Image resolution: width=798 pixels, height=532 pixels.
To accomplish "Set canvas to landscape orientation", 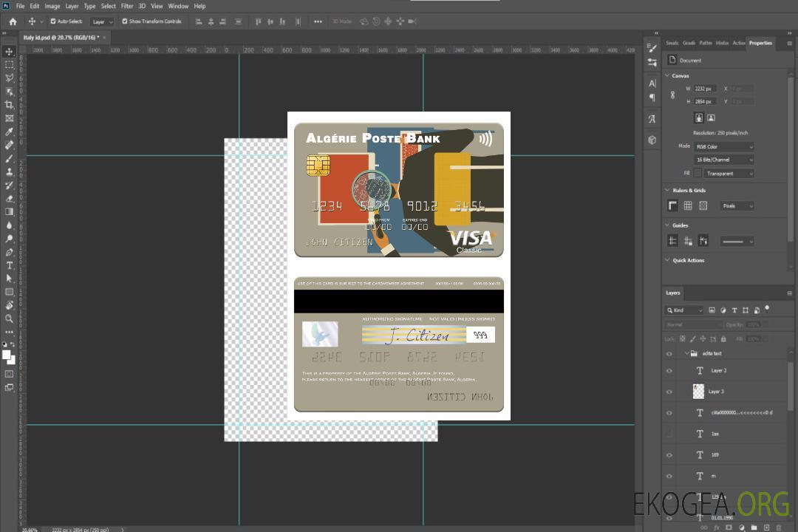I will point(711,118).
